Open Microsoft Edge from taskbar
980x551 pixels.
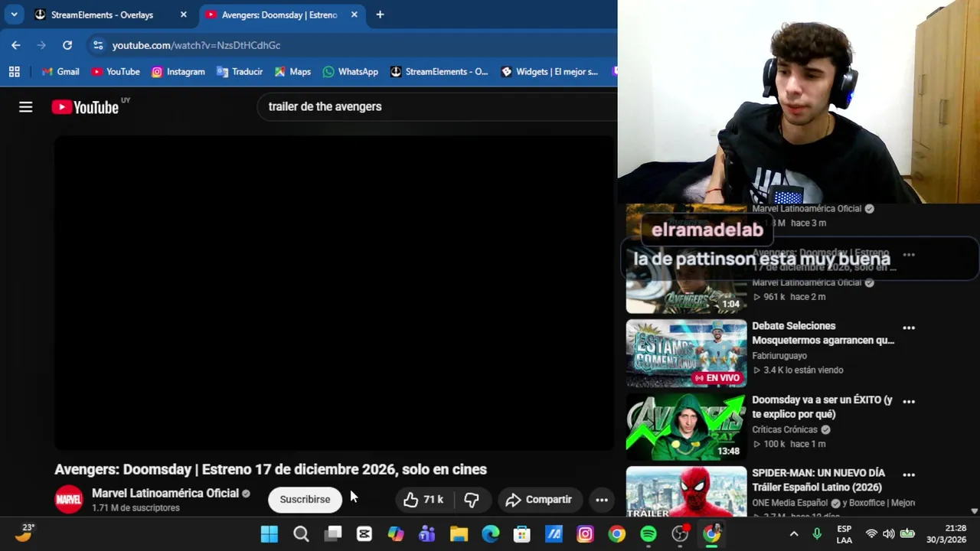(x=490, y=534)
